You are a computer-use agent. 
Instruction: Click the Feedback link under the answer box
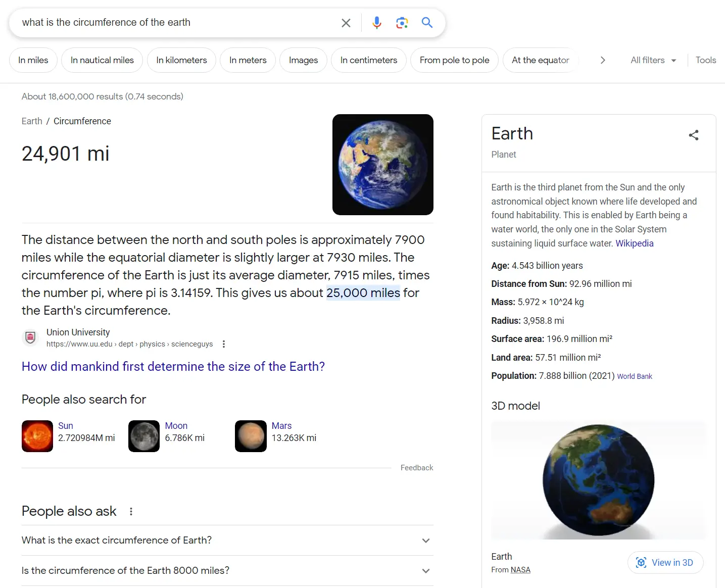[417, 468]
